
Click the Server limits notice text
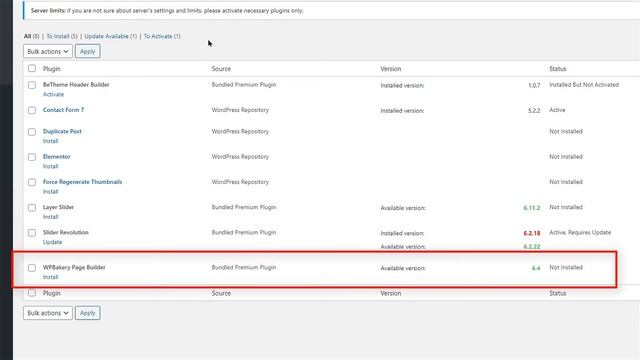(167, 11)
